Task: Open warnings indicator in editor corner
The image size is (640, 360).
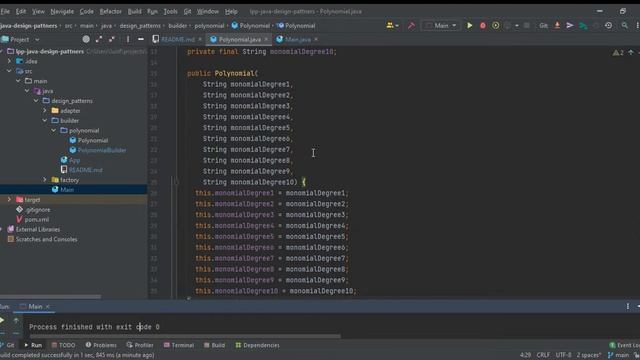Action: 618,52
